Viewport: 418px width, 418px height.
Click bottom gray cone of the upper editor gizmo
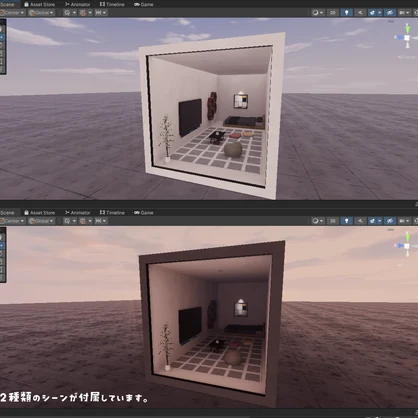pyautogui.click(x=407, y=45)
